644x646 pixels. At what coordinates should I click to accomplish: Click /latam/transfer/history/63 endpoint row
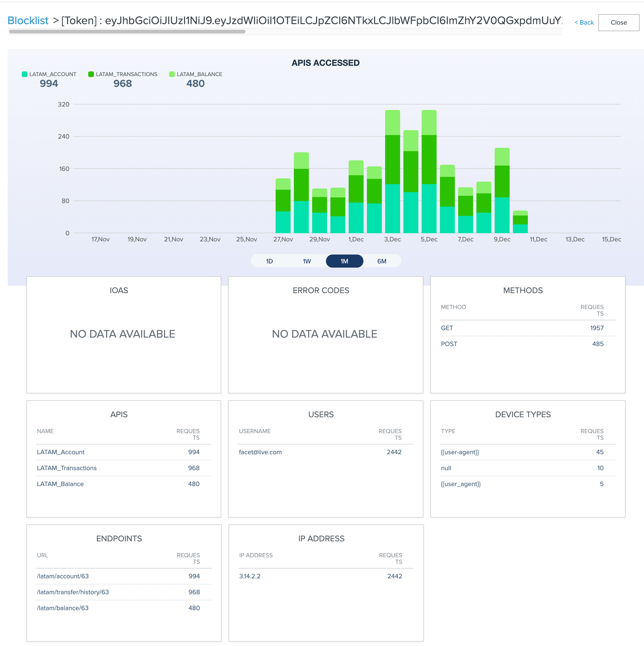[x=73, y=592]
